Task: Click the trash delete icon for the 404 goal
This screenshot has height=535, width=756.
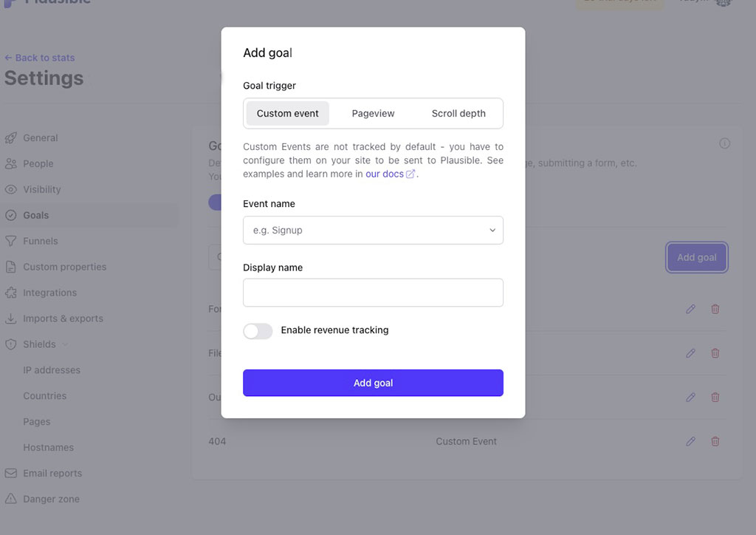Action: point(715,441)
